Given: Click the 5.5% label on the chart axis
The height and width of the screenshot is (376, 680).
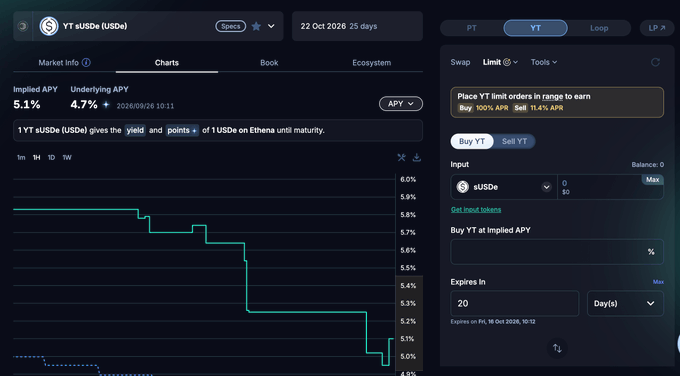Looking at the screenshot, I should [x=408, y=268].
